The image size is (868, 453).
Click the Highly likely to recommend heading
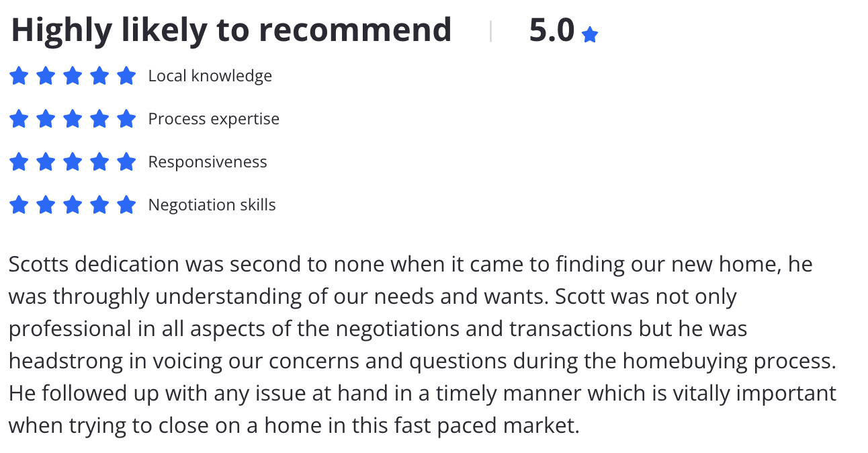[x=231, y=31]
